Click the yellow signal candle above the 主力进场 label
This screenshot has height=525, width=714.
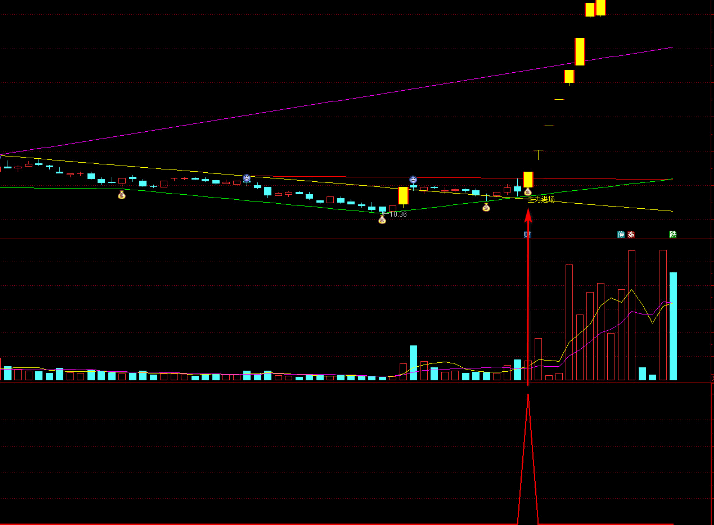click(x=528, y=179)
